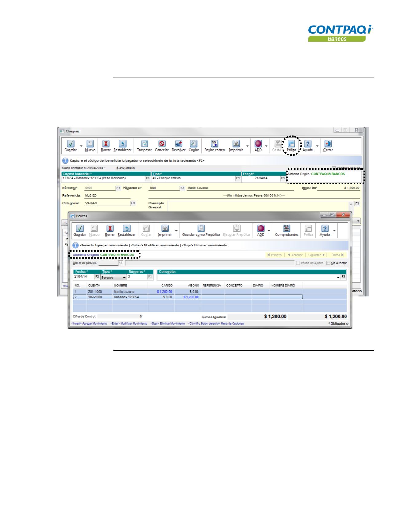411x532 pixels.
Task: Expand the Guardar dropdown arrow in Cheques
Action: point(81,146)
